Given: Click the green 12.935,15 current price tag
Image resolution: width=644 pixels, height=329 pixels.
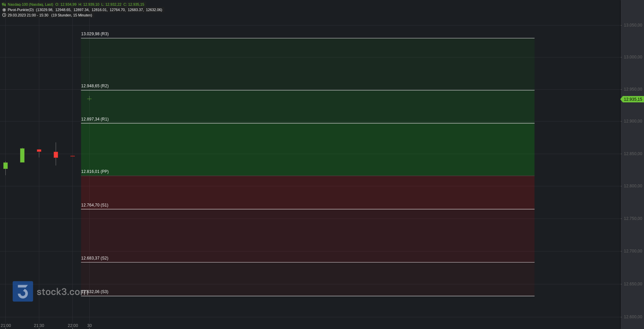Looking at the screenshot, I should coord(632,99).
